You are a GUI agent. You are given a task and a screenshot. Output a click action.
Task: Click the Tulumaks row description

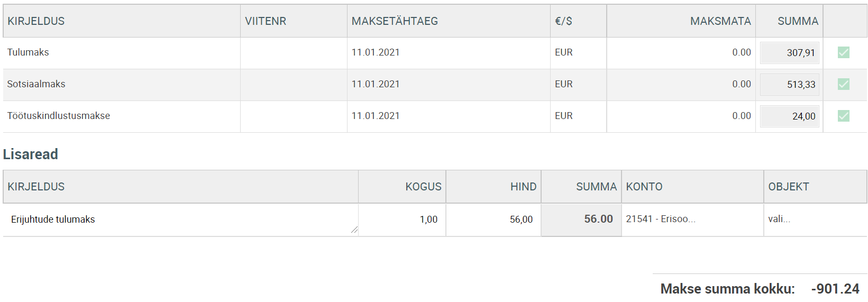click(x=28, y=52)
